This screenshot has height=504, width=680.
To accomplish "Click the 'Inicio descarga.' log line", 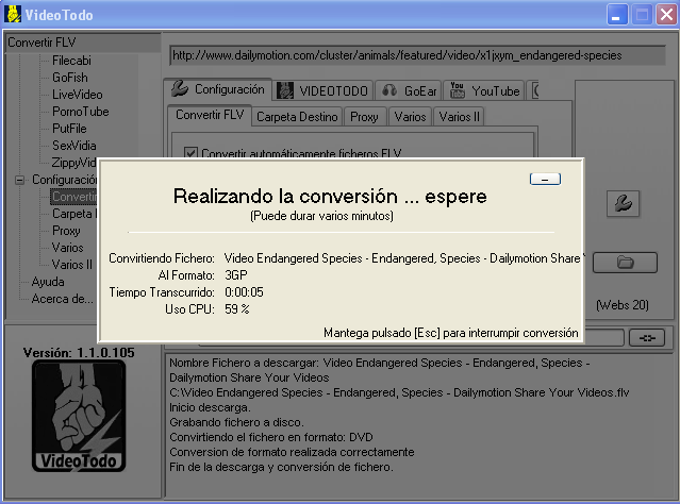I will (x=210, y=408).
